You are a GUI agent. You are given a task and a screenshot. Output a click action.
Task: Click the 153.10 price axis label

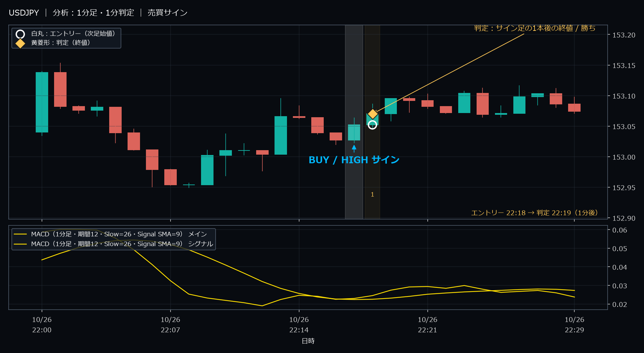pyautogui.click(x=624, y=96)
